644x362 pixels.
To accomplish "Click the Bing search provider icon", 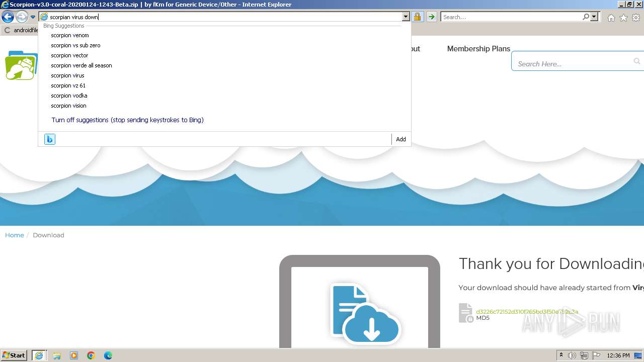I will click(49, 139).
